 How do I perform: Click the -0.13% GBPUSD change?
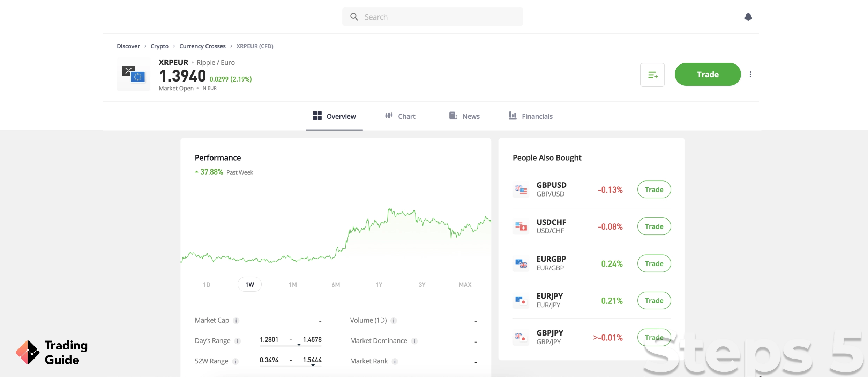click(x=610, y=190)
